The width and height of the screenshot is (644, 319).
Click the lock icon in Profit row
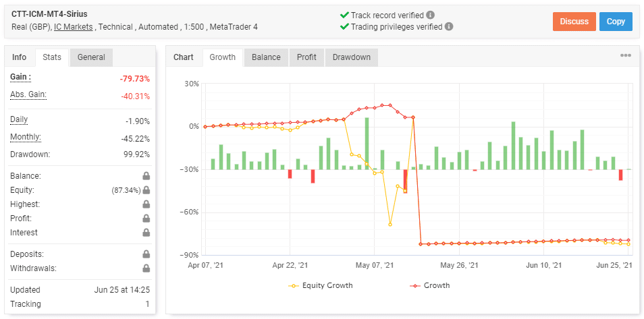pyautogui.click(x=146, y=219)
